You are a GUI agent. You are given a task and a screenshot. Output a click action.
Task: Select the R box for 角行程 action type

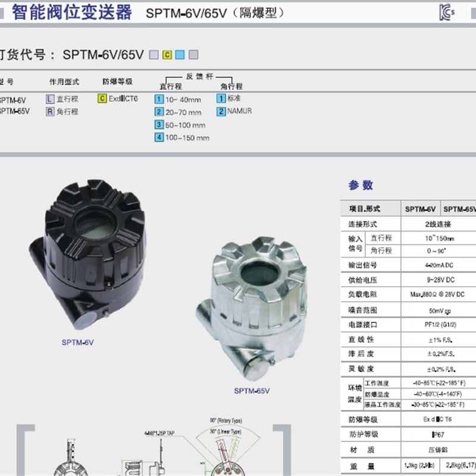(x=50, y=112)
